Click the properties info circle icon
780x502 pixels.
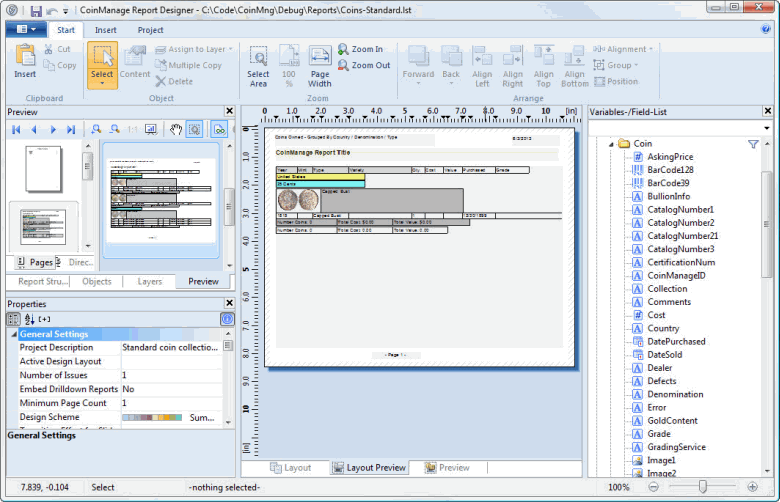tap(227, 319)
